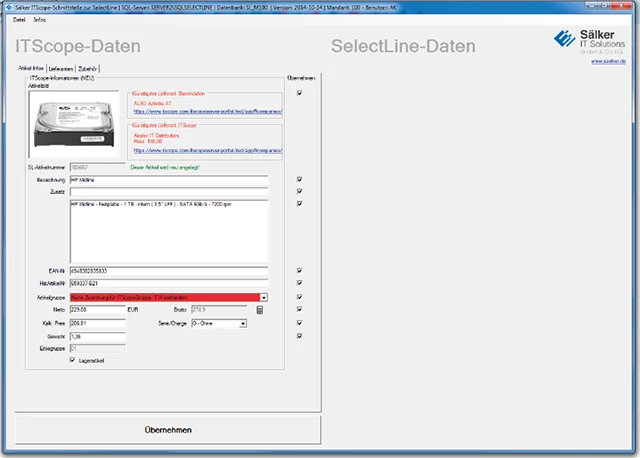Click the Sälker IT Solutions logo
The image size is (640, 458).
589,42
